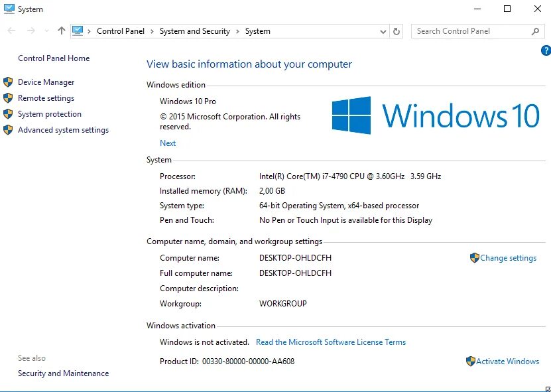Click View basic information heading
Image resolution: width=551 pixels, height=392 pixels.
point(249,64)
